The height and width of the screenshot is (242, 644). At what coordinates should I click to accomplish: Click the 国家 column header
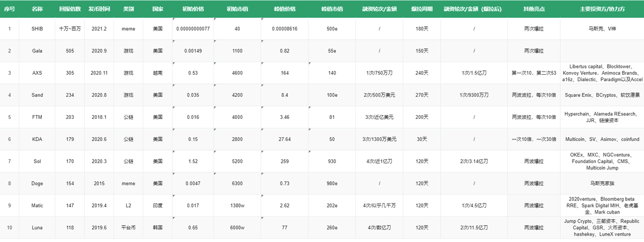158,9
